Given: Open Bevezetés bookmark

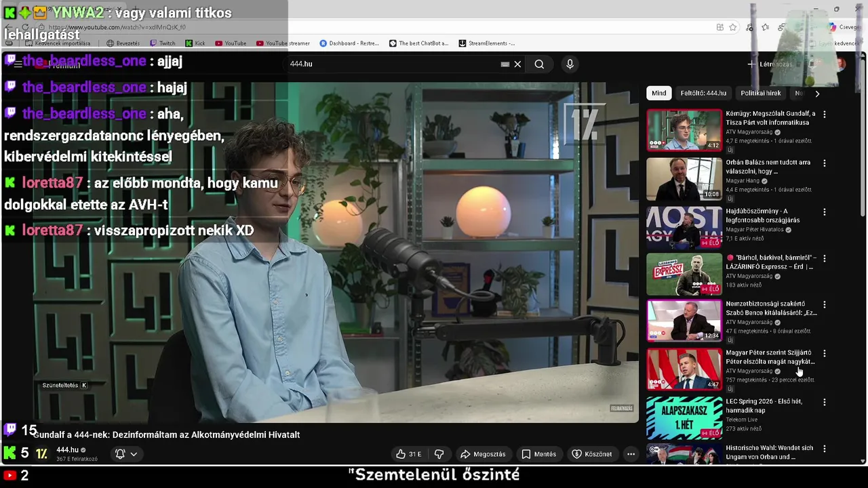Looking at the screenshot, I should [x=123, y=43].
